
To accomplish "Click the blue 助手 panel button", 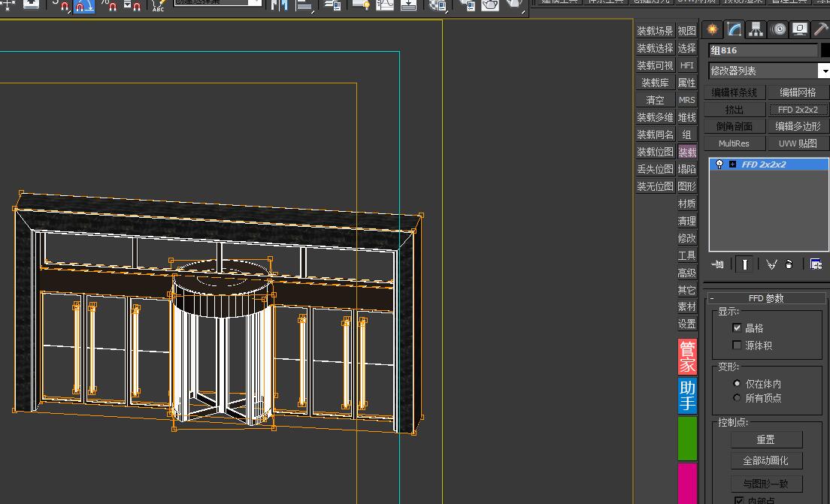I will (x=687, y=395).
